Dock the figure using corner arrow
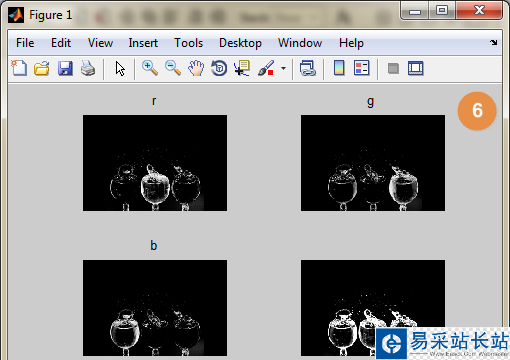 tap(494, 42)
